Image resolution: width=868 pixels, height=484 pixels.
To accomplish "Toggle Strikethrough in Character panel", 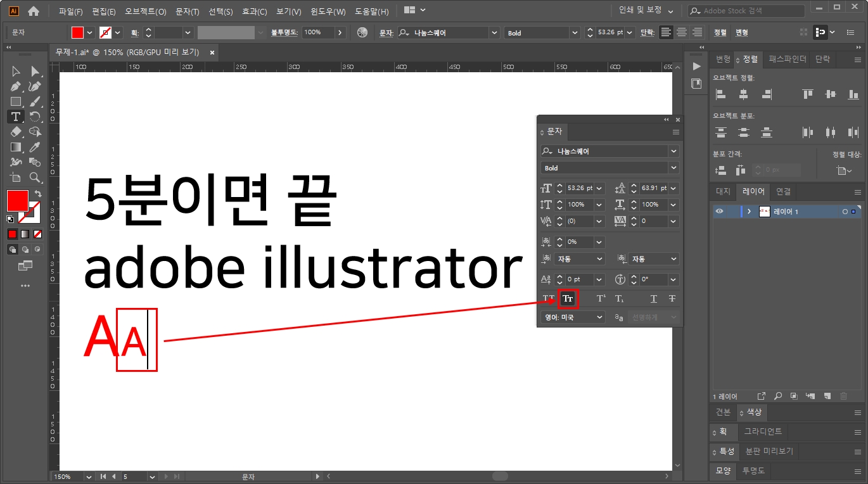I will pos(672,298).
